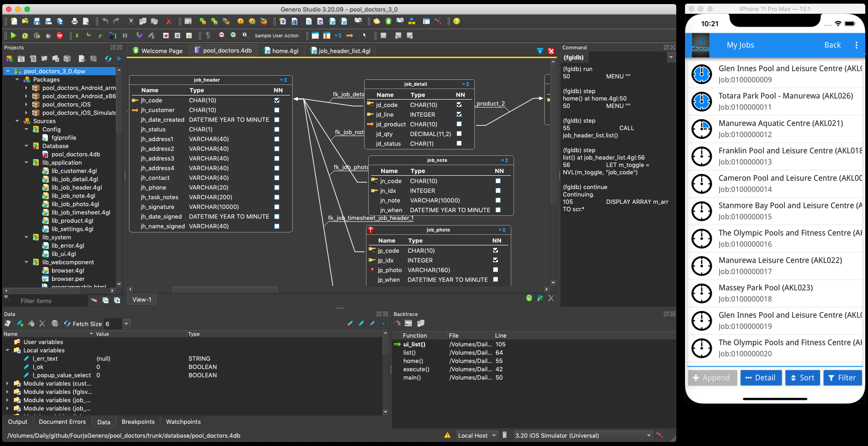Select lib_job_header.4gl in Projects tree
868x446 pixels.
click(77, 187)
